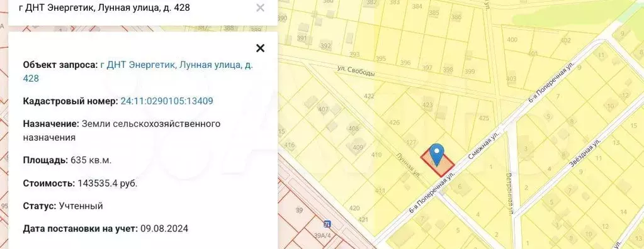Select the red highlighted parcel on map
This screenshot has height=249, width=644.
[x=438, y=162]
